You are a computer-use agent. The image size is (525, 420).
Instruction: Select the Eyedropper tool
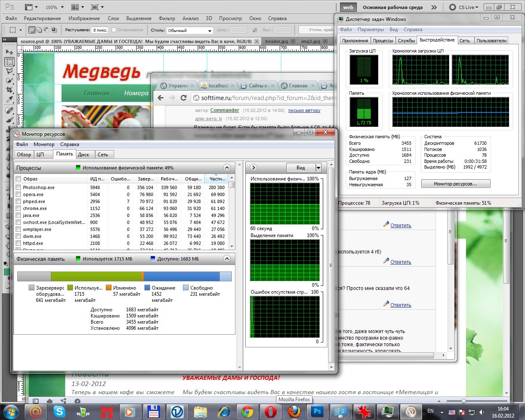click(9, 99)
